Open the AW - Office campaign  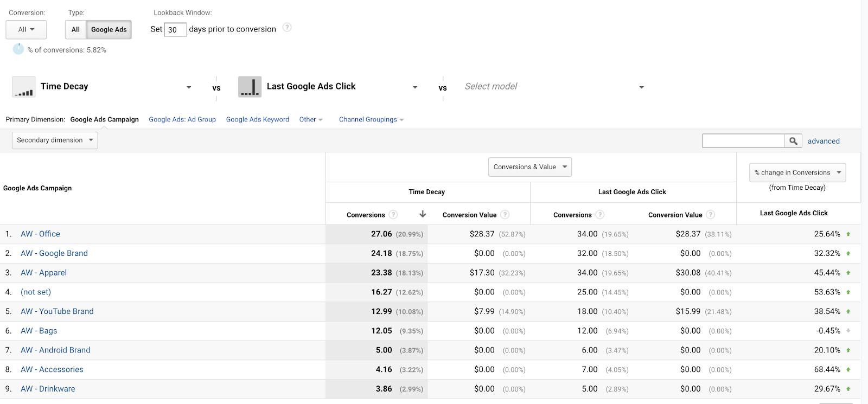point(40,234)
